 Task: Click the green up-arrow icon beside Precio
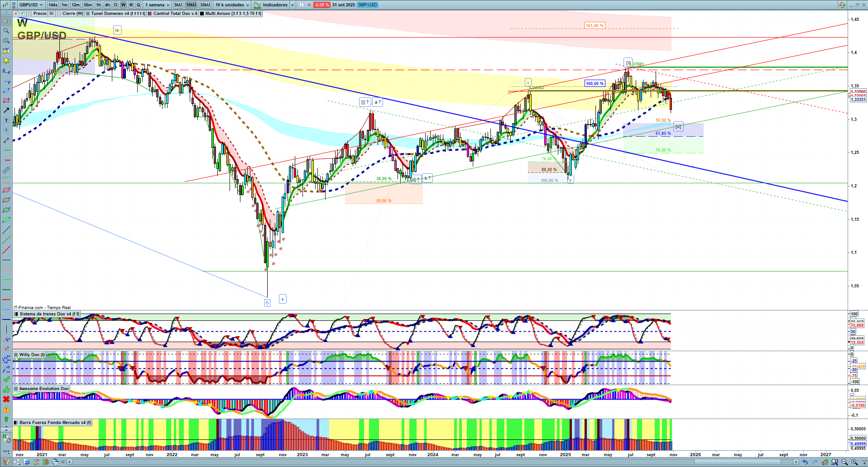click(22, 14)
